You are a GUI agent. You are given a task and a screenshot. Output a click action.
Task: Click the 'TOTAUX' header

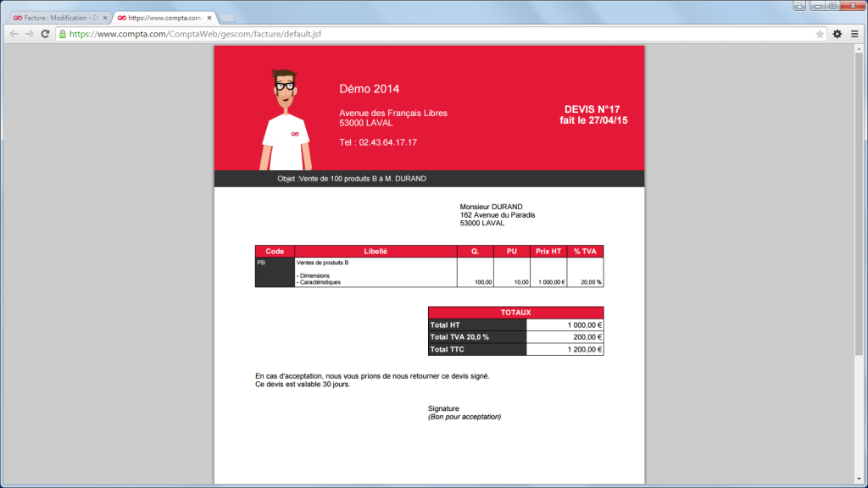click(x=515, y=313)
